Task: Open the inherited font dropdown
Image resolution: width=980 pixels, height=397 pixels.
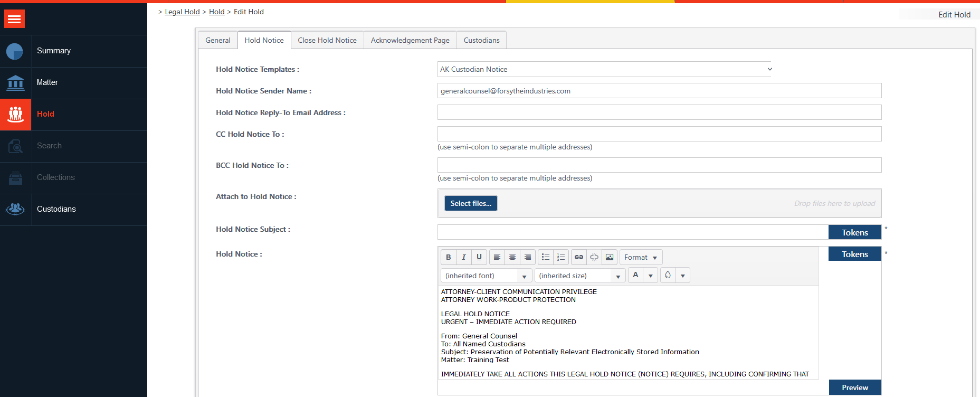Action: (486, 276)
